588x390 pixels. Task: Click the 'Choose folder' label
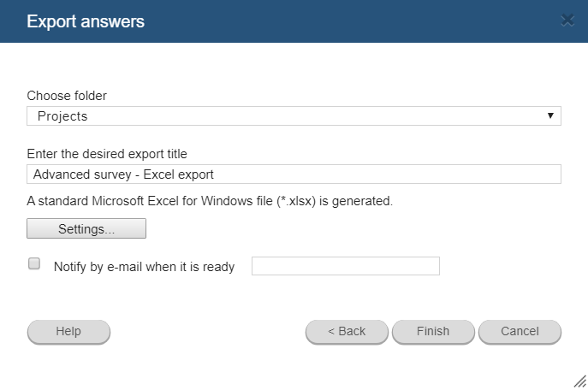tap(67, 96)
